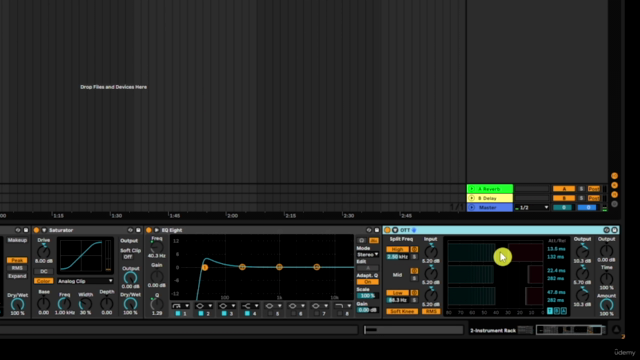Select filter dot 3 on EQ curve
This screenshot has height=360, width=640.
(x=279, y=267)
